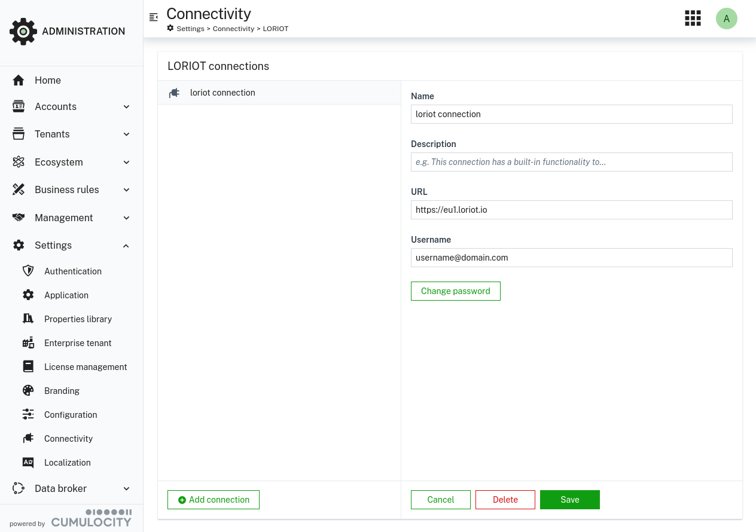The image size is (756, 532).
Task: Click the Localization language icon
Action: pos(28,462)
